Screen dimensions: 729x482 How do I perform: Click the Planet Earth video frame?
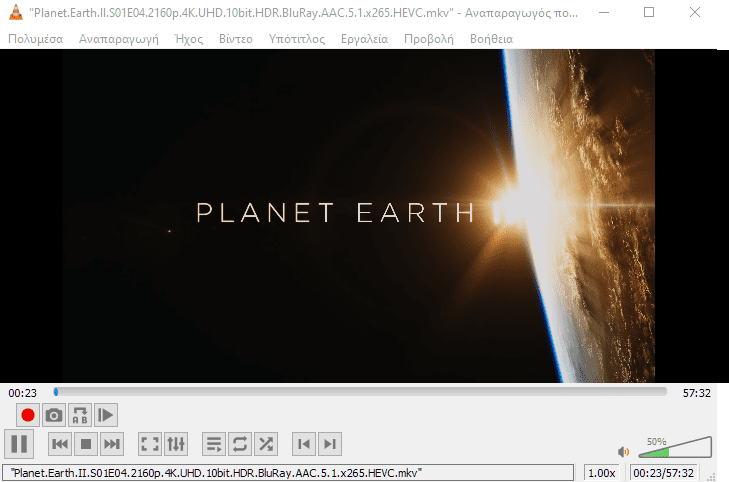358,216
